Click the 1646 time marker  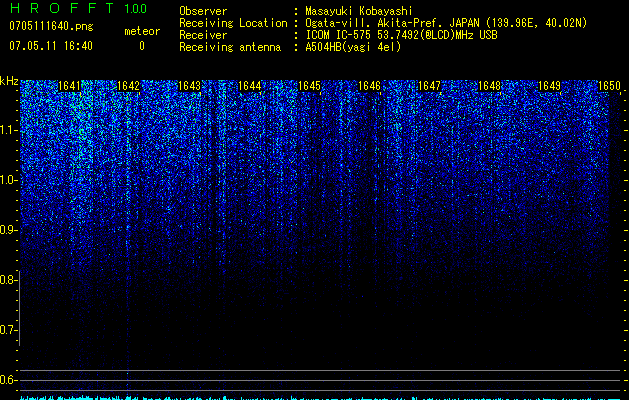click(x=369, y=86)
